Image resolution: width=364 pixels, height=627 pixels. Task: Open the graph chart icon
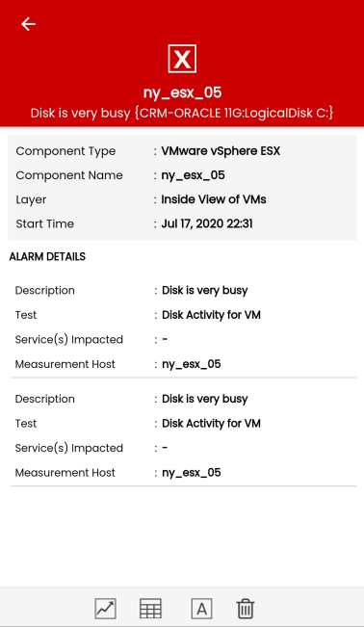tap(106, 609)
